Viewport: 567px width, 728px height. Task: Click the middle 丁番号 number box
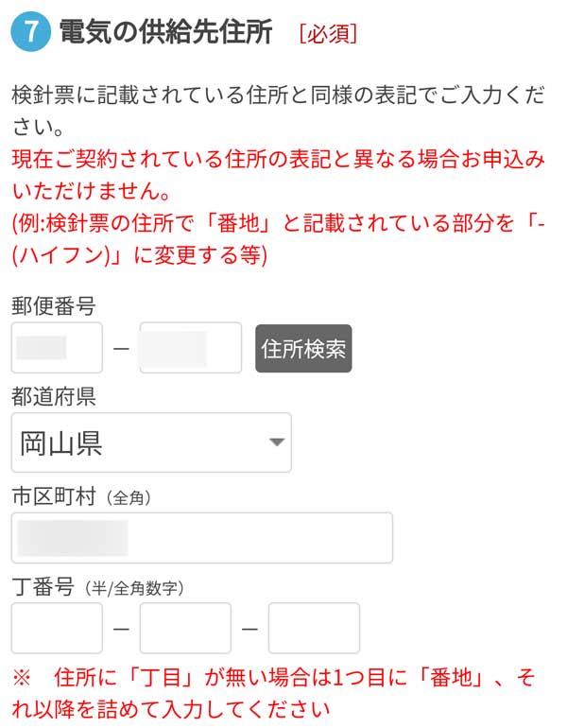(185, 629)
